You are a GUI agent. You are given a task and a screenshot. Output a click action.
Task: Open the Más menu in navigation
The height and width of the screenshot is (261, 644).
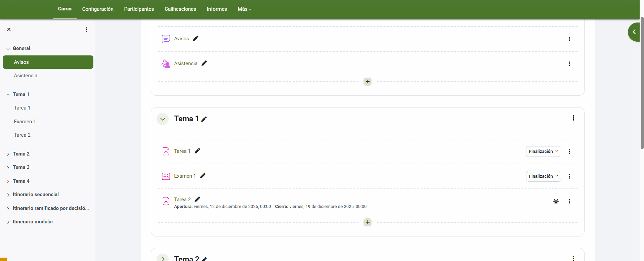click(245, 9)
